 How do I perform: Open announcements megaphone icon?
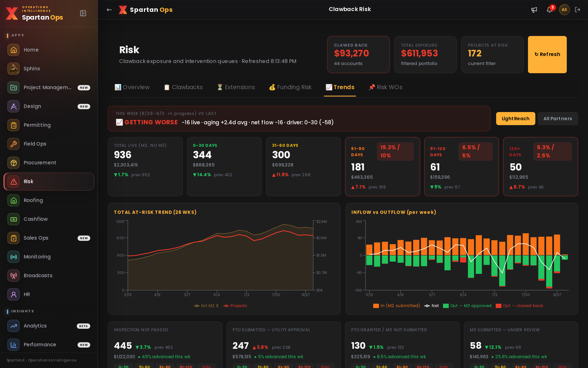[x=534, y=10]
